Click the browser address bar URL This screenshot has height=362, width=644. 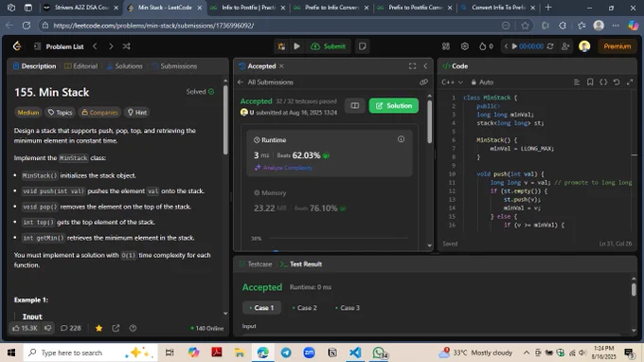coord(153,26)
